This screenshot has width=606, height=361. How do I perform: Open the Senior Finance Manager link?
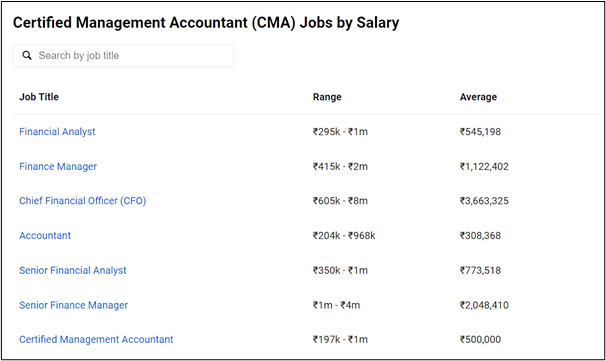73,305
